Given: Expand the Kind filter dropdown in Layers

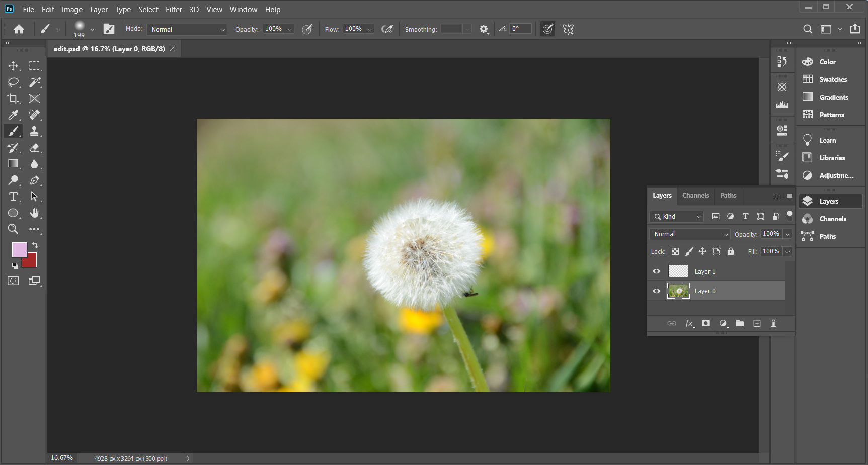Looking at the screenshot, I should coord(677,217).
